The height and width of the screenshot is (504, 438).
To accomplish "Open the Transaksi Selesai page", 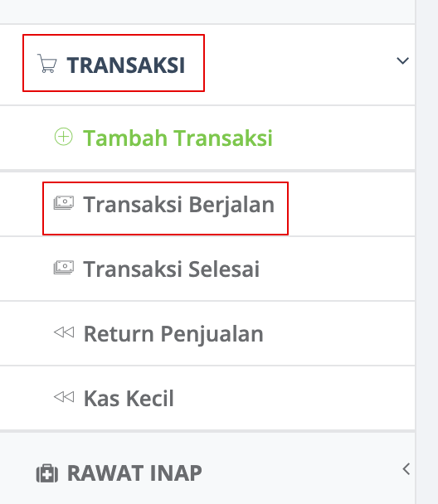I will point(172,269).
